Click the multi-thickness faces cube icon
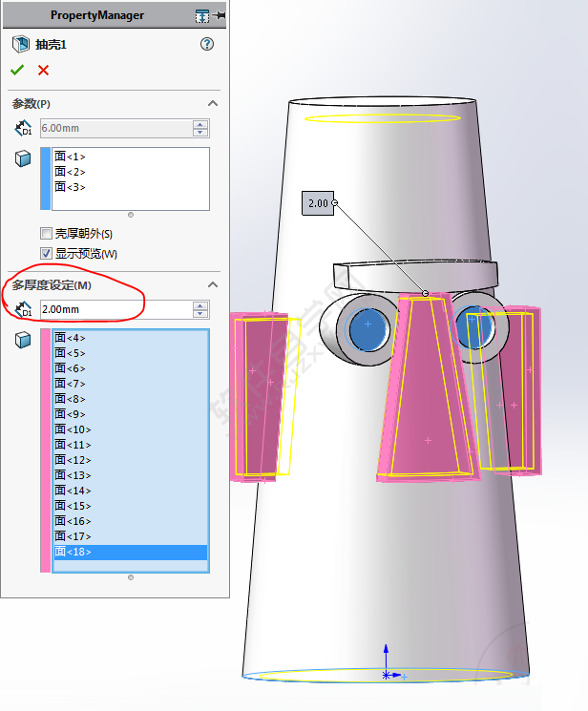 23,340
